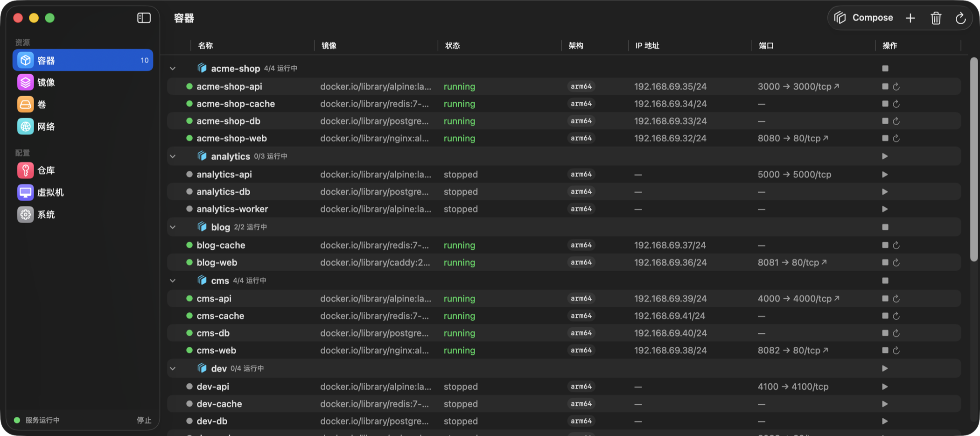980x436 pixels.
Task: Stop the cms-api container
Action: point(885,298)
